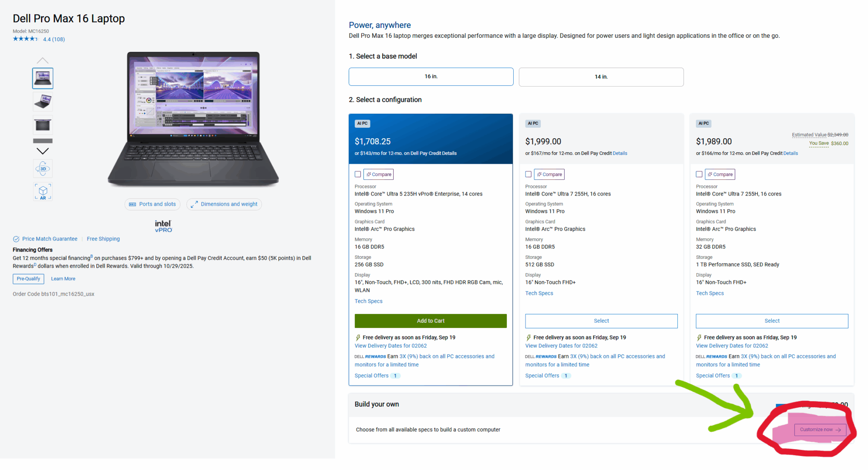Image resolution: width=868 pixels, height=470 pixels.
Task: Select the 16 in. base model
Action: 431,77
